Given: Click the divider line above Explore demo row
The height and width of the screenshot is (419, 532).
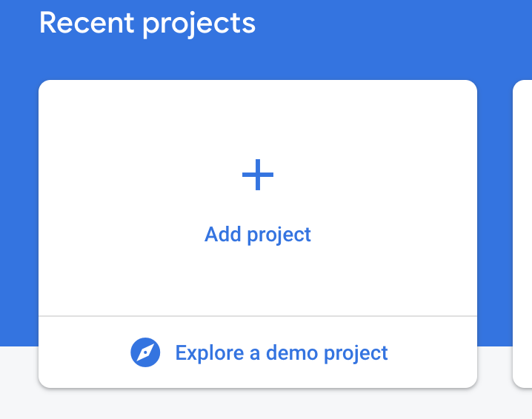Looking at the screenshot, I should pyautogui.click(x=258, y=316).
